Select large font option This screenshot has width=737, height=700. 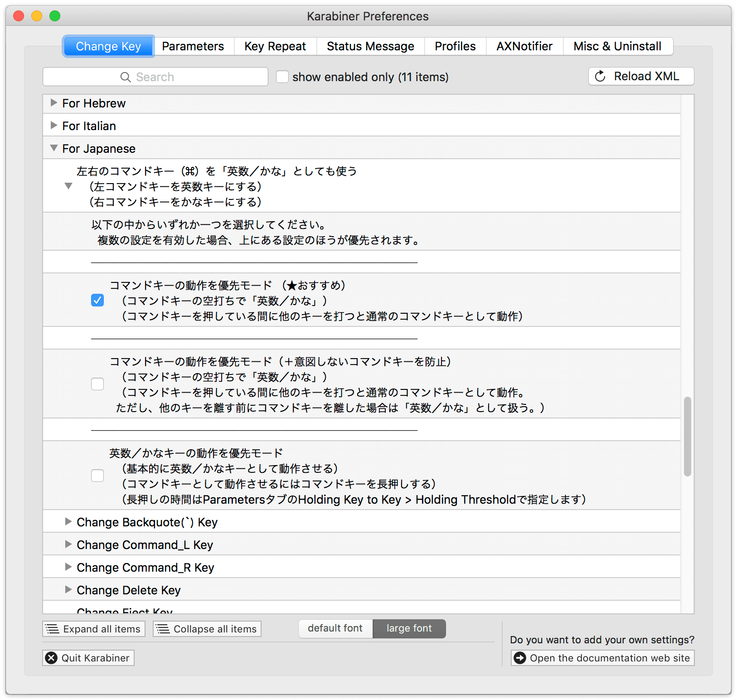point(409,628)
